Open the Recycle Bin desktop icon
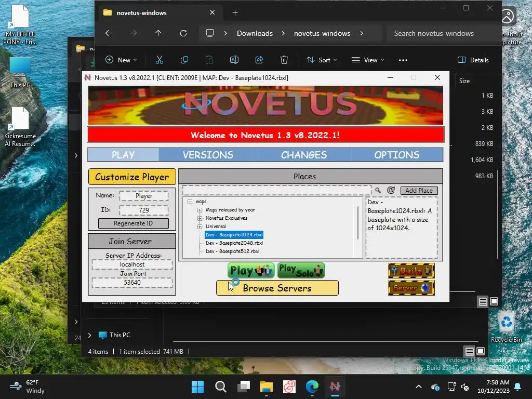The width and height of the screenshot is (532, 399). click(506, 328)
